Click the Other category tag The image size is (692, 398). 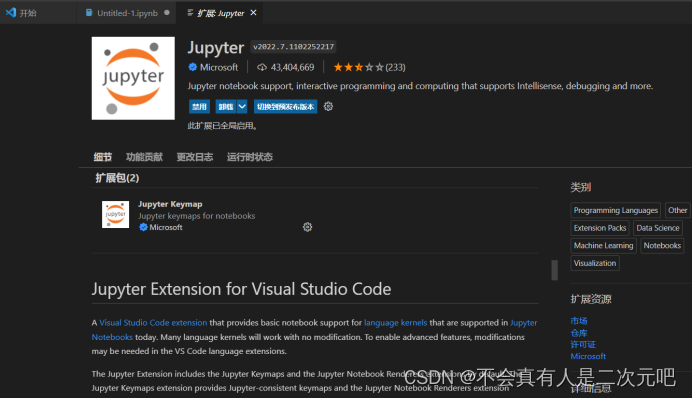[677, 210]
